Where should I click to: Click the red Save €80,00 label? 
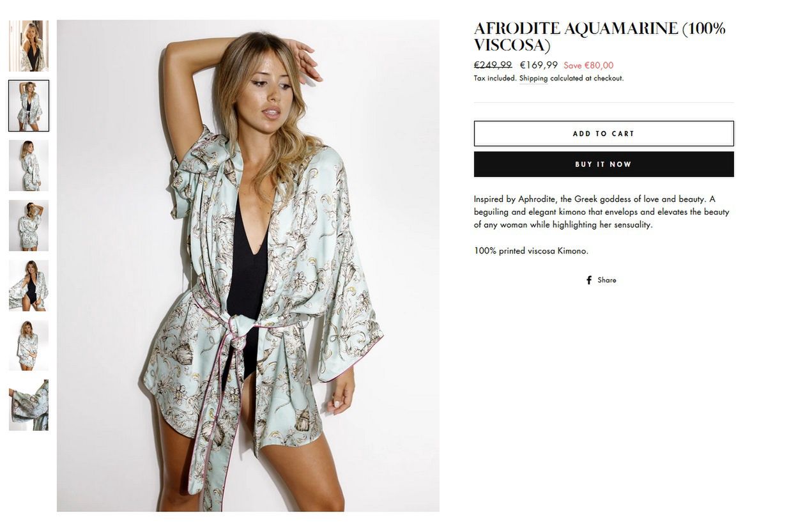point(588,65)
